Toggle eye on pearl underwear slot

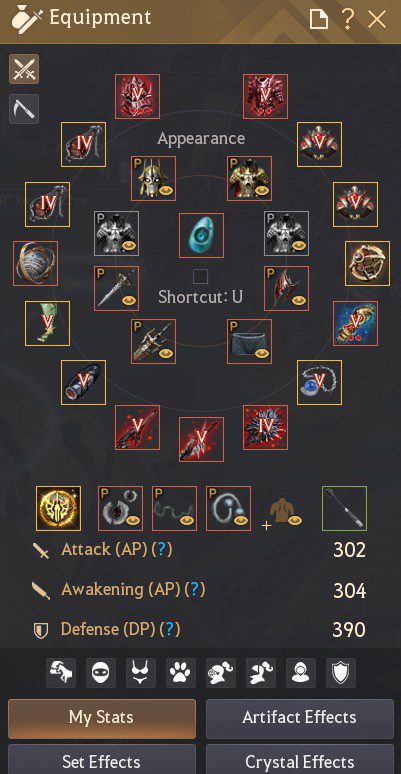[262, 353]
